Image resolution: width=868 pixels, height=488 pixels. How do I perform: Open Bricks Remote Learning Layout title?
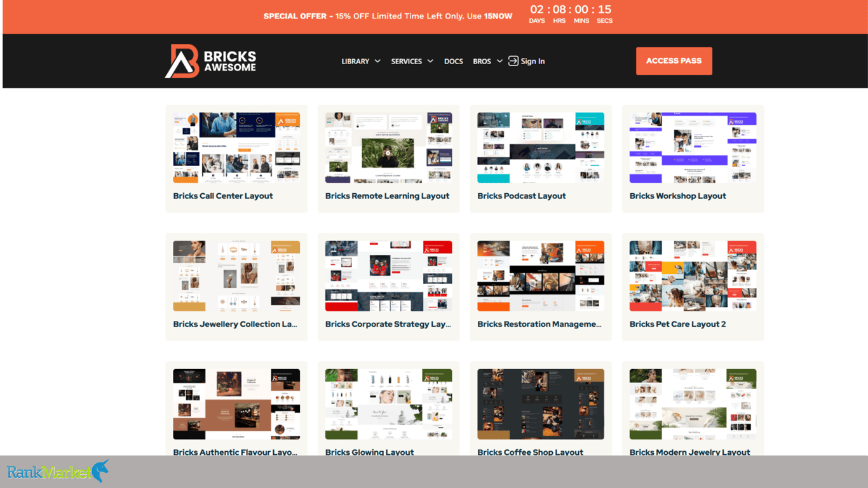click(387, 196)
